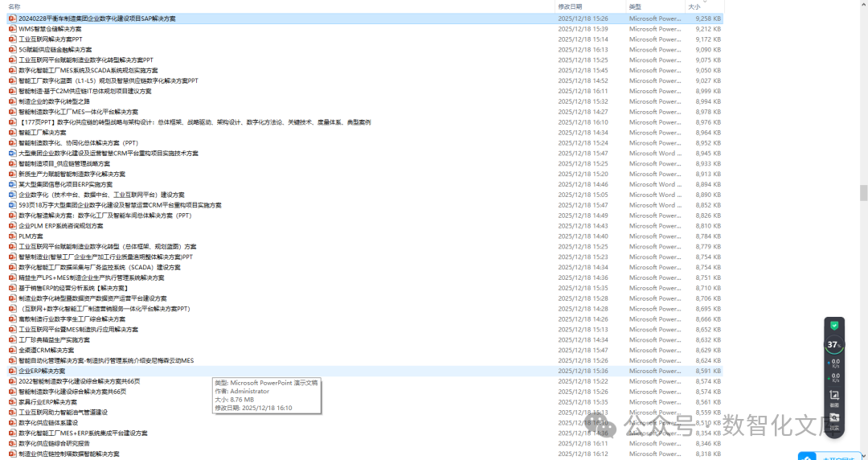The image size is (868, 460).
Task: Sort by the 名称 column header
Action: click(x=14, y=6)
